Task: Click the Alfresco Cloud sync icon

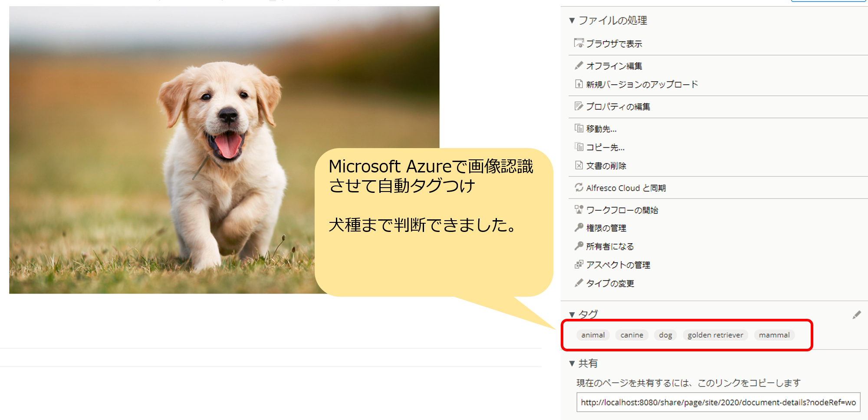Action: tap(579, 187)
